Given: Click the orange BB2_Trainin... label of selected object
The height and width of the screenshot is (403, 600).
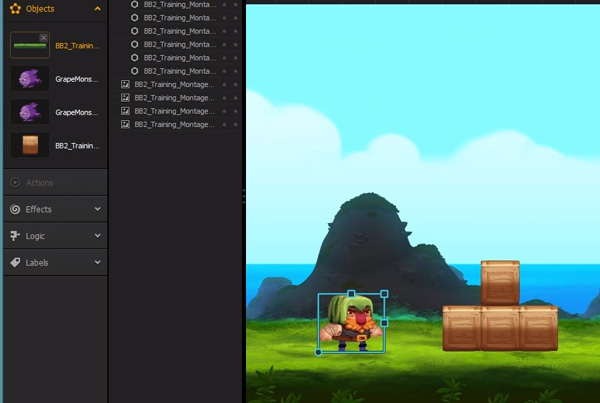Looking at the screenshot, I should coord(77,46).
